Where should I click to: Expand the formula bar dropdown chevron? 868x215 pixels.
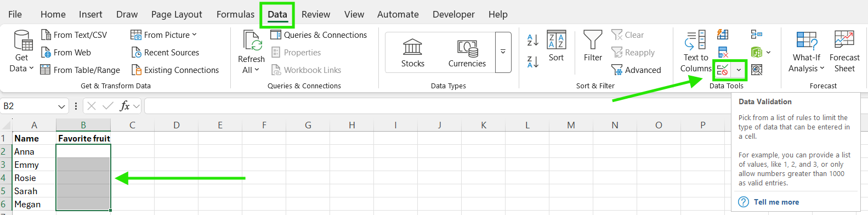(x=137, y=106)
